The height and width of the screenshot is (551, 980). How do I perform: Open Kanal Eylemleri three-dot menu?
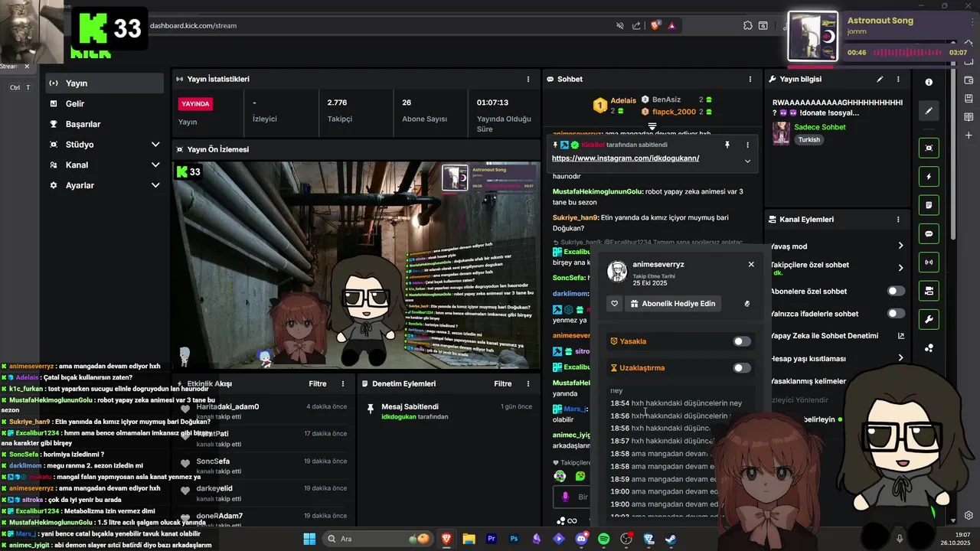pos(898,219)
